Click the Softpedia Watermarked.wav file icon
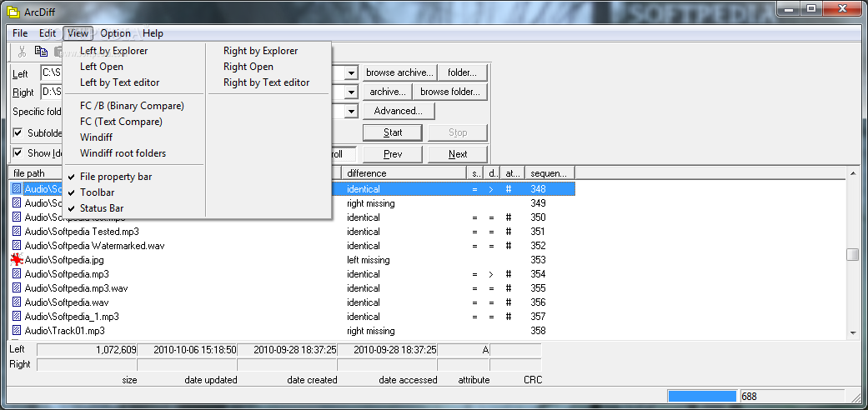This screenshot has height=410, width=868. coord(17,246)
